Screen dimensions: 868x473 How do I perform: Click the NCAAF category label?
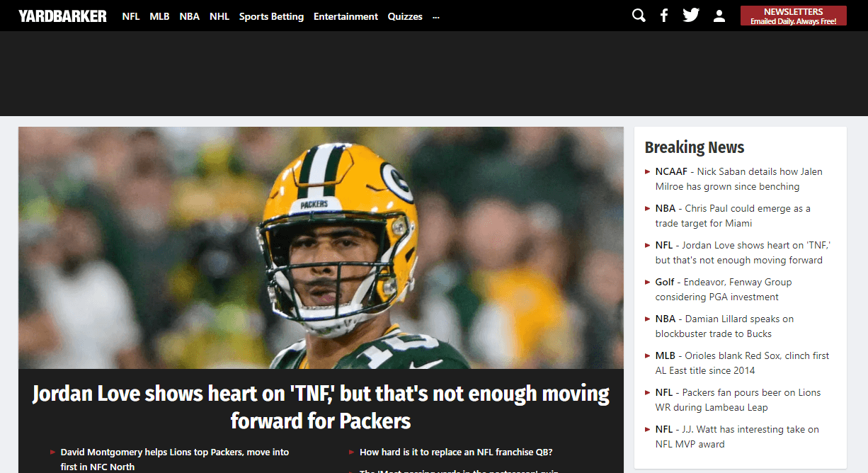point(671,171)
